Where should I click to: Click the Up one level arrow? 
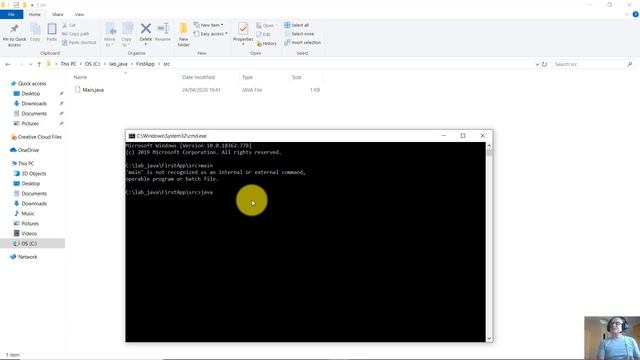click(39, 64)
